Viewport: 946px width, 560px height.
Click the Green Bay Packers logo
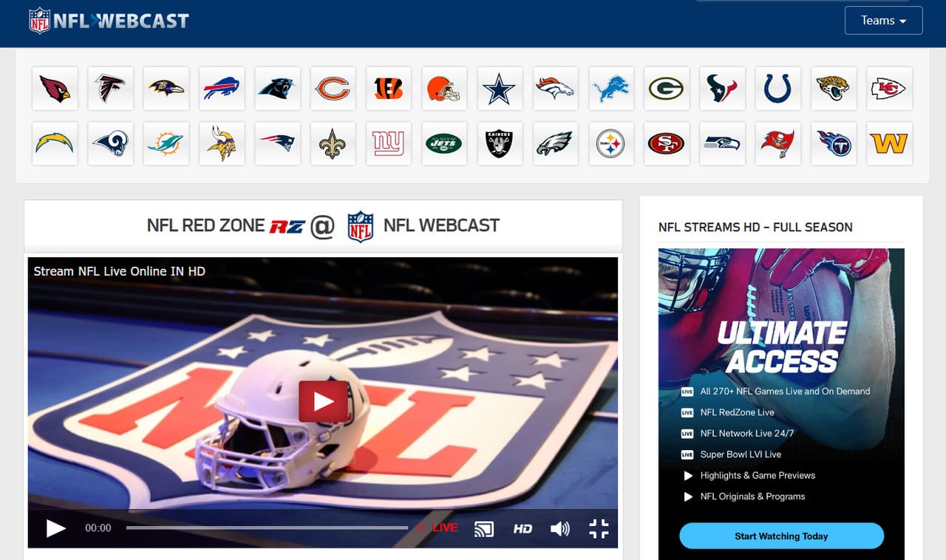coord(667,89)
